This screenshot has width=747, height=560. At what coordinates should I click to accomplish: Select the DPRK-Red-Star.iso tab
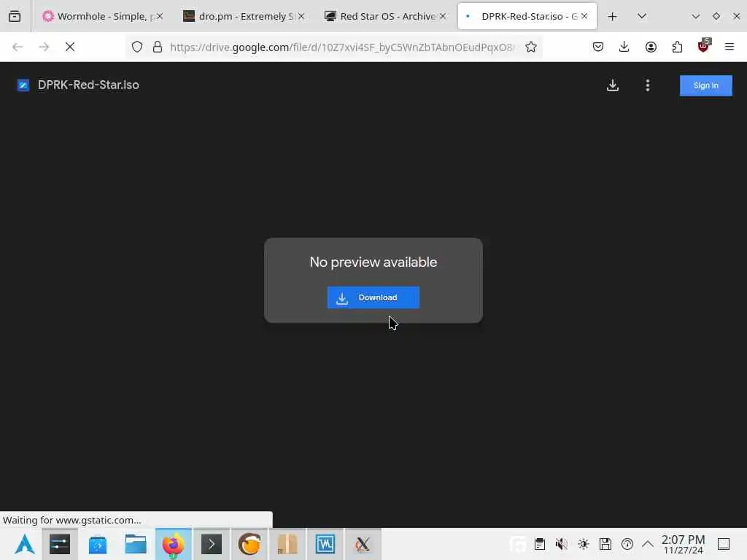(527, 16)
